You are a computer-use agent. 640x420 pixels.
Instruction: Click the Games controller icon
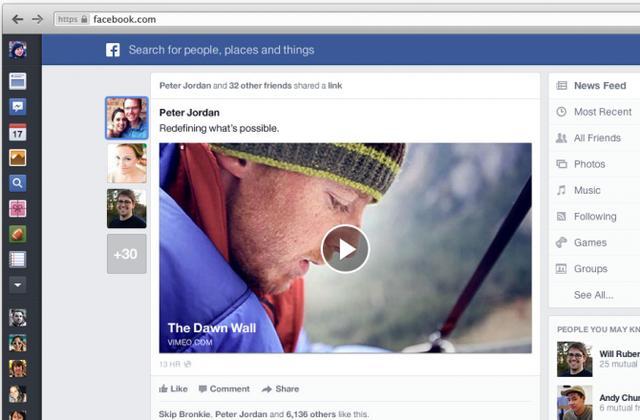tap(562, 242)
